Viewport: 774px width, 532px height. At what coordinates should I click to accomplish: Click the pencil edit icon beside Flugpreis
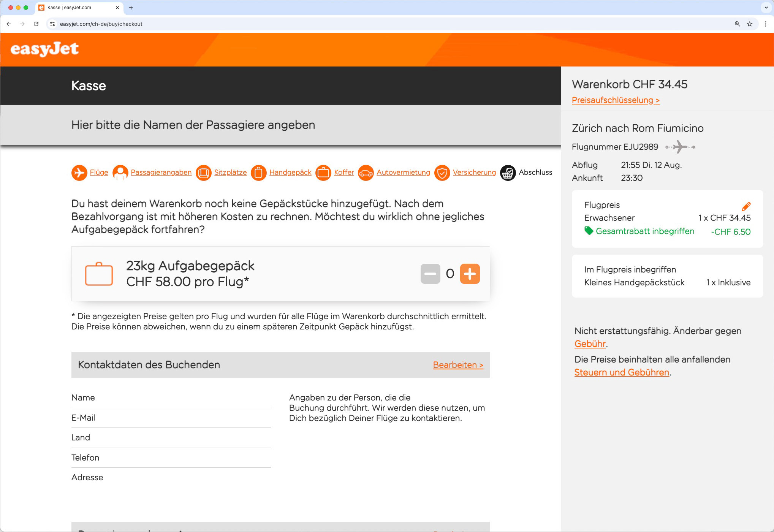pyautogui.click(x=746, y=206)
